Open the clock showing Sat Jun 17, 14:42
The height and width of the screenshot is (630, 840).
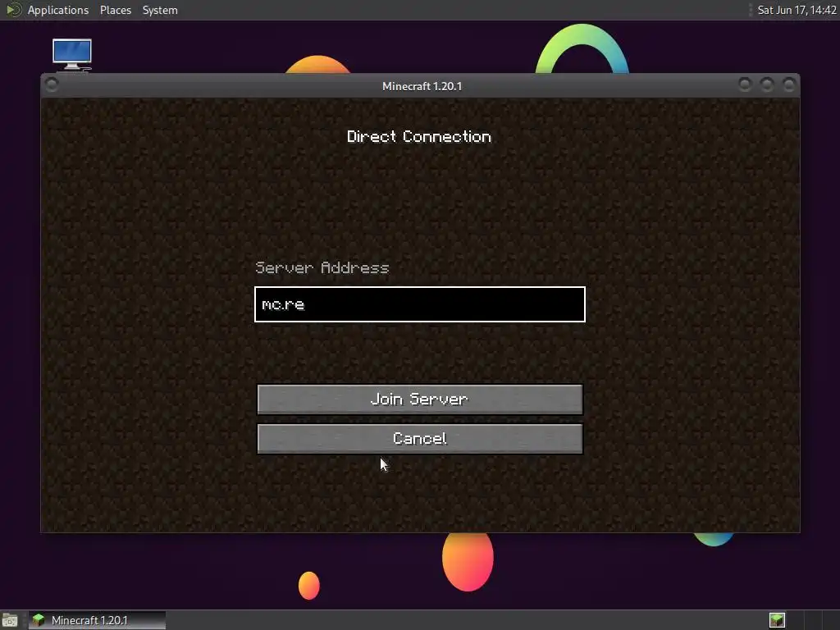(797, 10)
